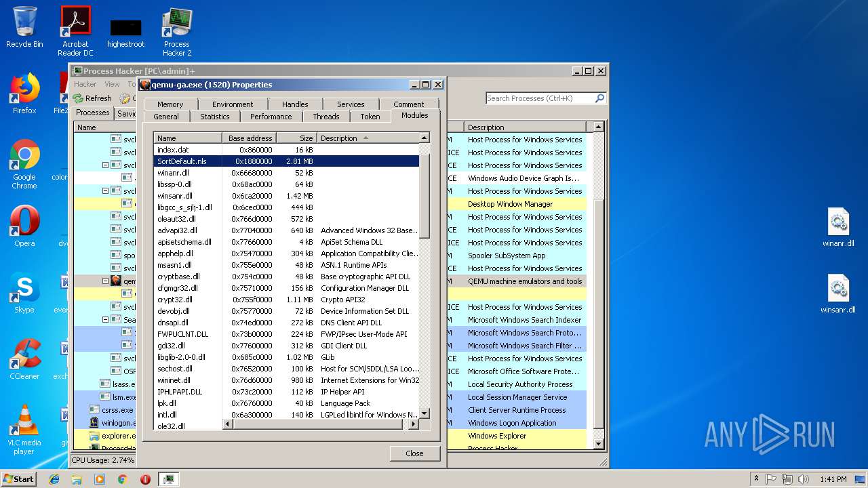Select the index.dat module row
Viewport: 868px width, 488px height.
pyautogui.click(x=286, y=150)
